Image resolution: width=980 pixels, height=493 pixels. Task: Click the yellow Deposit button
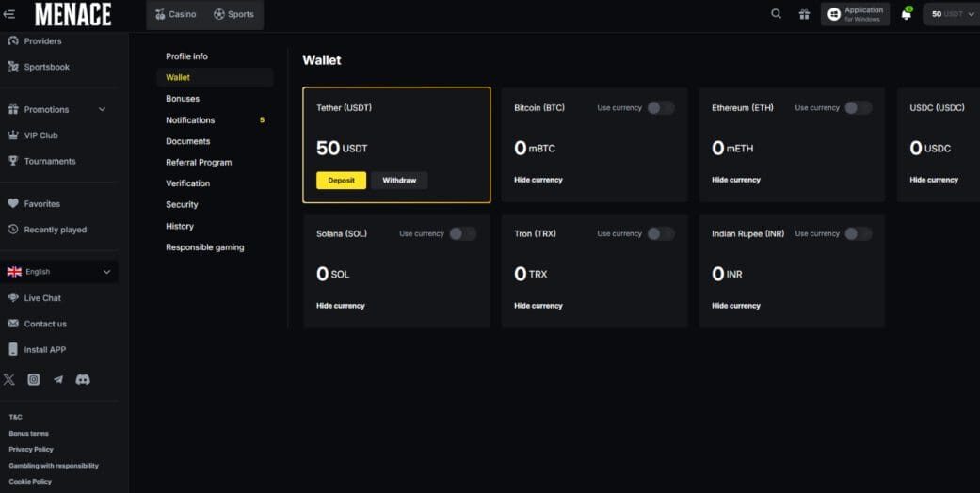(x=341, y=181)
